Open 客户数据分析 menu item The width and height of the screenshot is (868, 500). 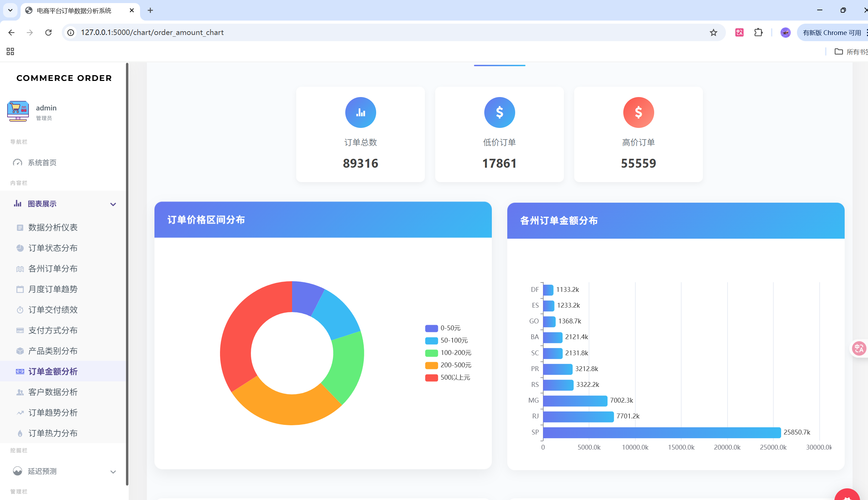(53, 392)
